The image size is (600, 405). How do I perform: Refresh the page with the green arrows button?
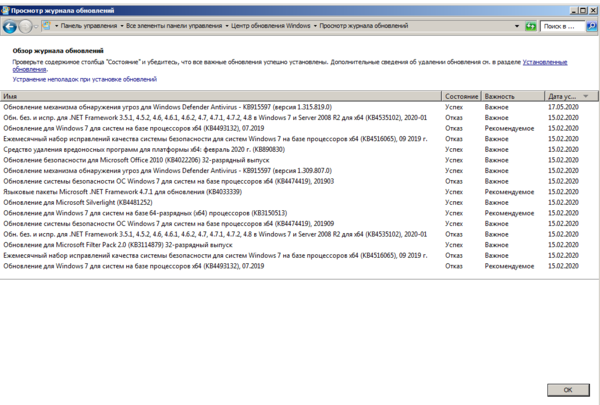[530, 26]
